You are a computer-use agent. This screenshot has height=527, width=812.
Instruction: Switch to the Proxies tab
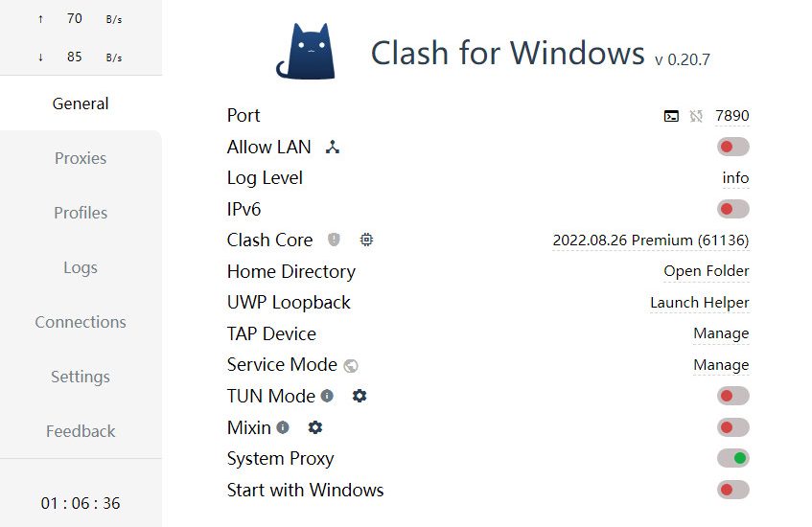click(81, 158)
